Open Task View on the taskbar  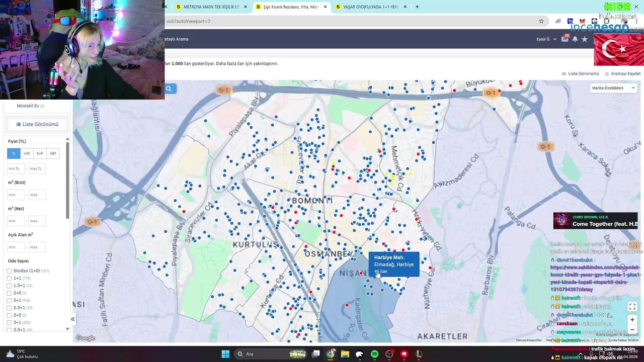[316, 354]
